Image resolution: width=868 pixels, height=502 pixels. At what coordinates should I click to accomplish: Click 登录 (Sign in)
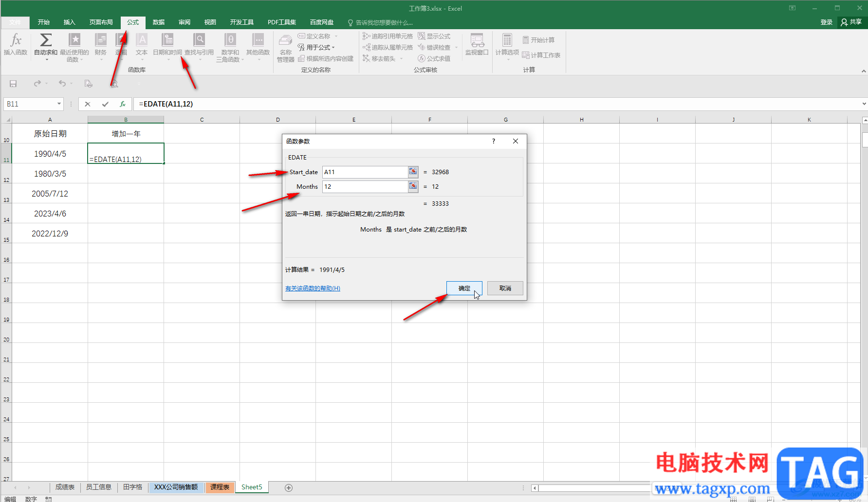pyautogui.click(x=827, y=22)
